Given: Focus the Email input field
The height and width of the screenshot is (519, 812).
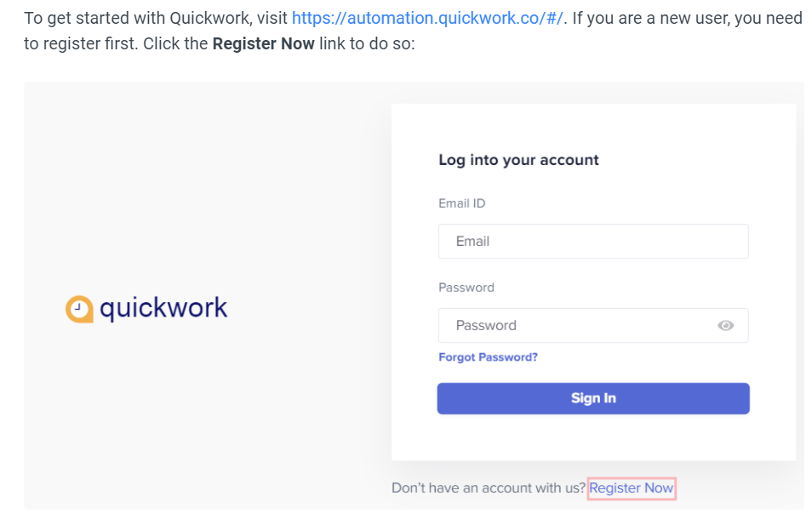Looking at the screenshot, I should 593,241.
